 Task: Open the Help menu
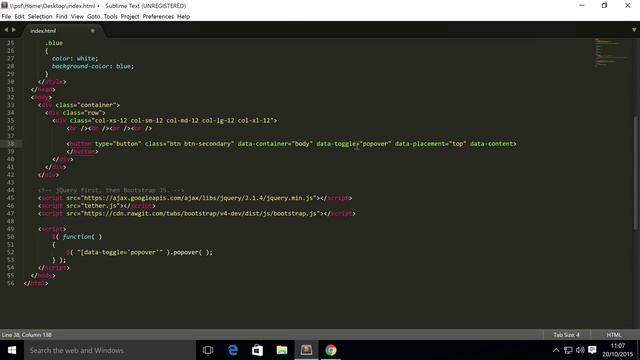(183, 17)
